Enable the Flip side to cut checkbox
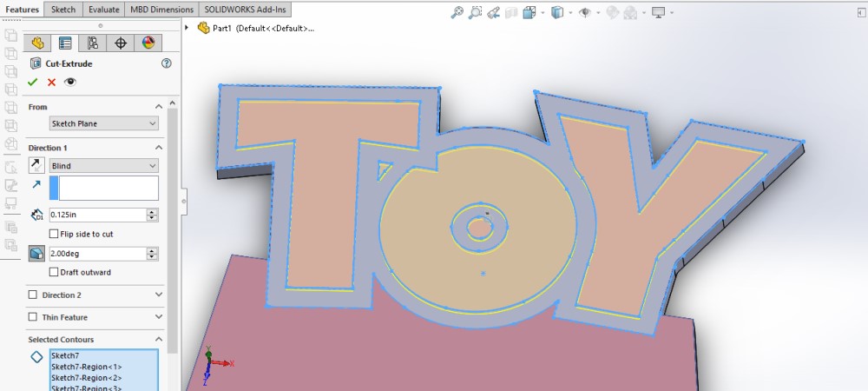The width and height of the screenshot is (868, 391). 54,234
